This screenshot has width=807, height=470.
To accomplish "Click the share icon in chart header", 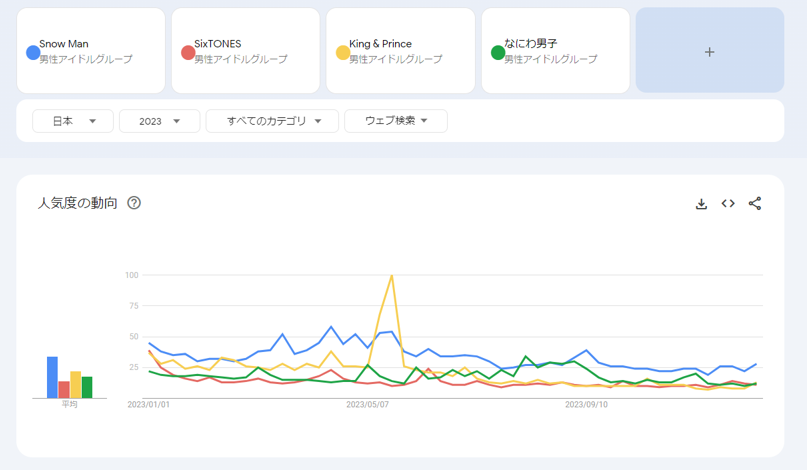I will pyautogui.click(x=755, y=203).
